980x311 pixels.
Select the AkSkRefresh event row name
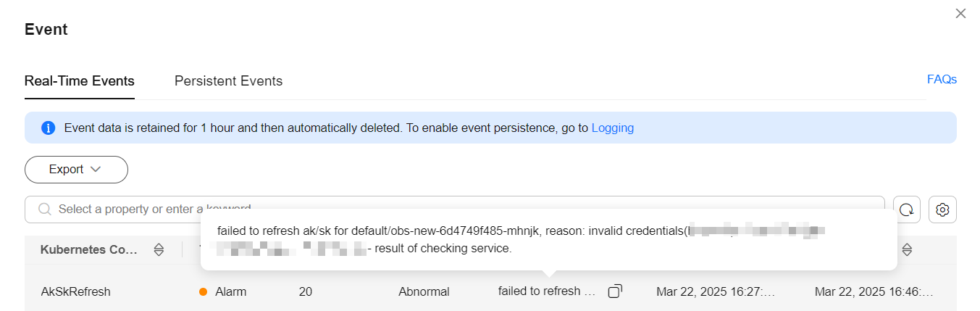76,292
